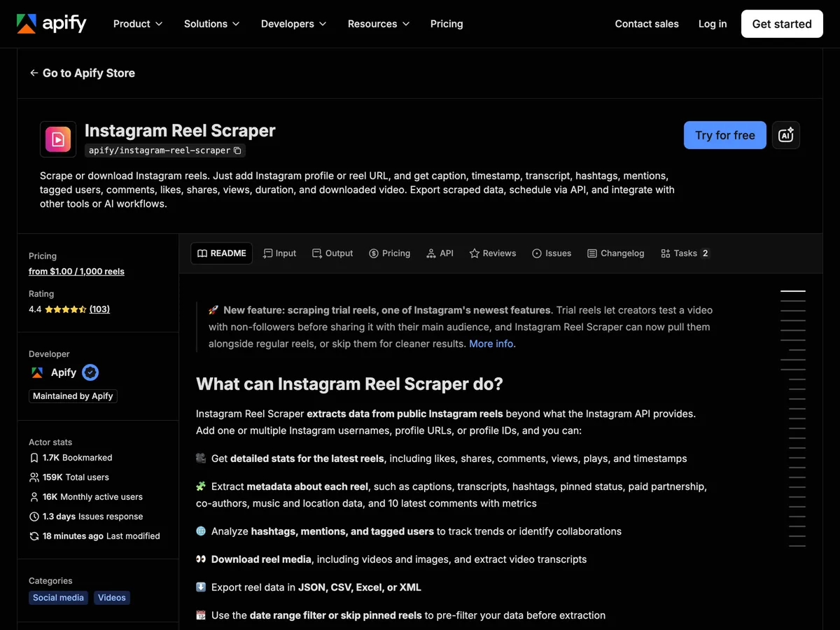840x630 pixels.
Task: Switch to the Output tab
Action: click(x=332, y=253)
